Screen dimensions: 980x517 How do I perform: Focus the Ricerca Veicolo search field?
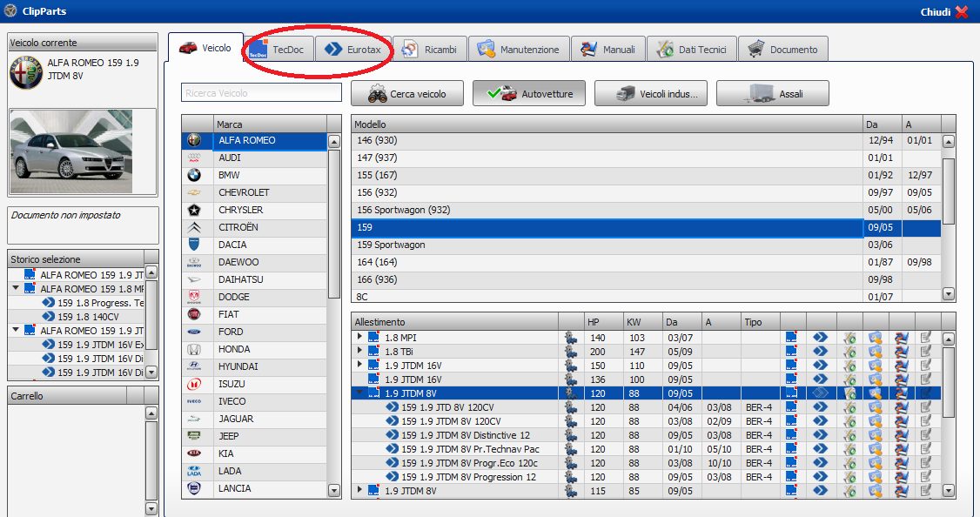261,92
